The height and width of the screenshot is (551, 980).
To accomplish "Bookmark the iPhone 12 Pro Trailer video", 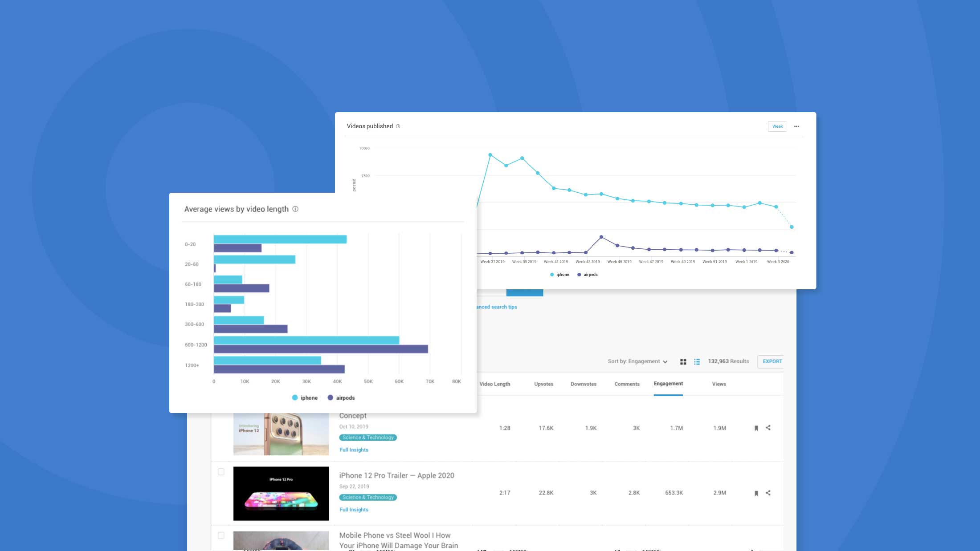I will (756, 493).
